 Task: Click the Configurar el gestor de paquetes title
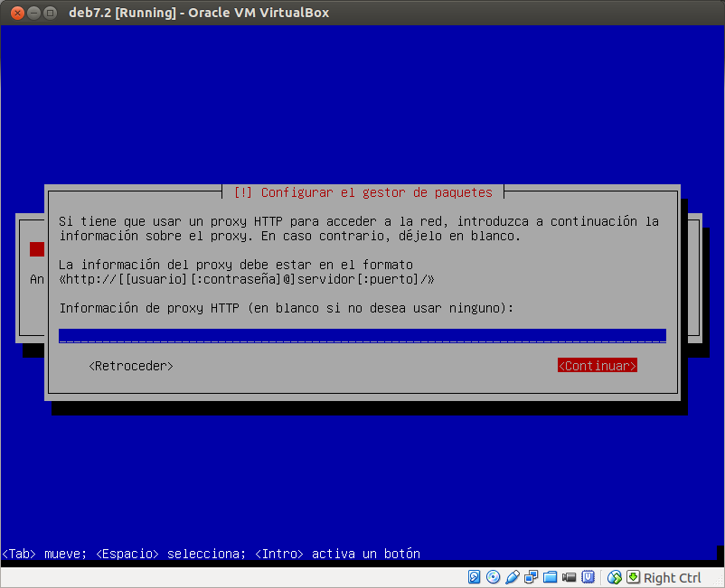[365, 191]
